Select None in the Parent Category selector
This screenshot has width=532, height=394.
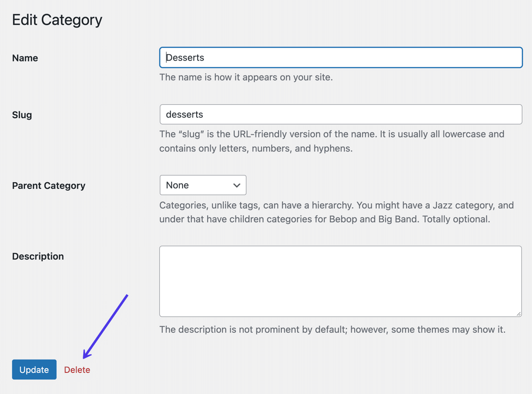pos(191,185)
